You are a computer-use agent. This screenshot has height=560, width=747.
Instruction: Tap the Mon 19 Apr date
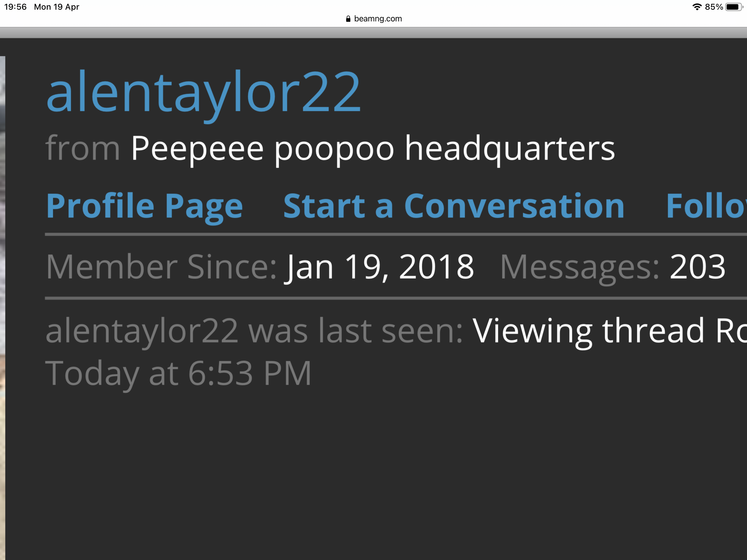click(57, 7)
